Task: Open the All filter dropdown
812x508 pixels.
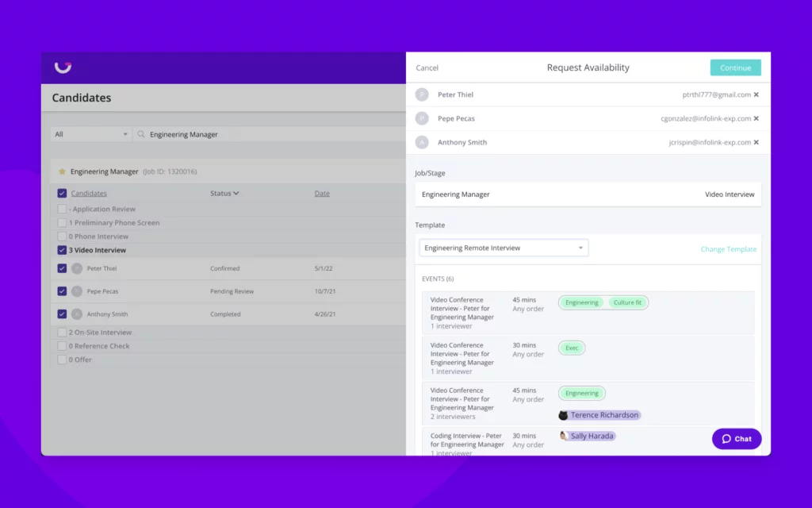Action: click(x=91, y=135)
